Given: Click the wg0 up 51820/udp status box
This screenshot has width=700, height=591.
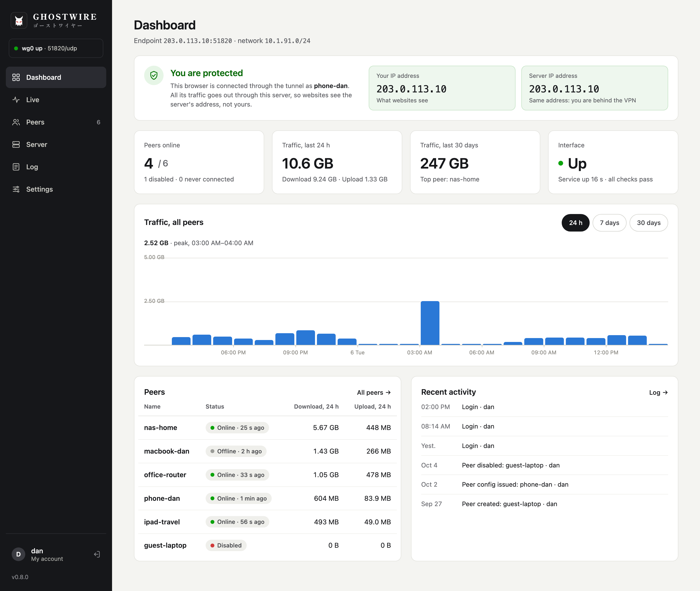Looking at the screenshot, I should pyautogui.click(x=56, y=48).
